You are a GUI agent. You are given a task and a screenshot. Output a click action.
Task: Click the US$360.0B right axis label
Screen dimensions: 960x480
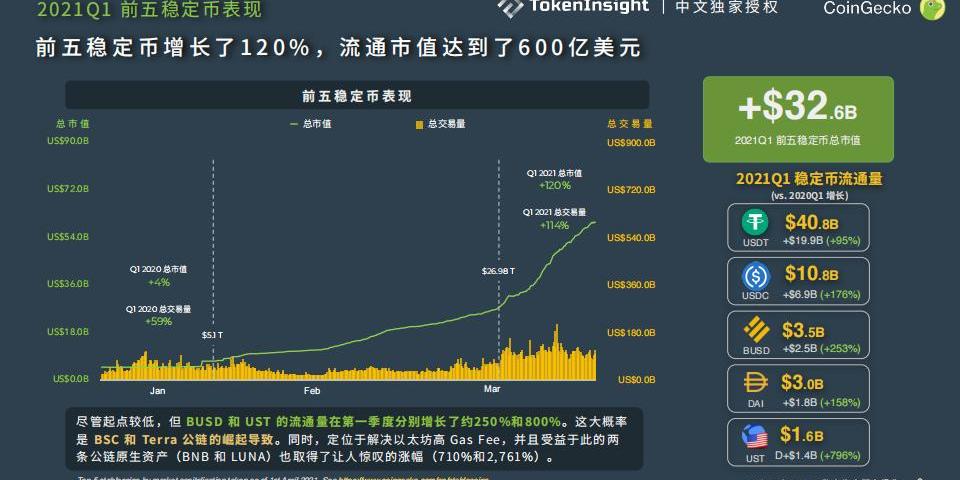tap(632, 285)
